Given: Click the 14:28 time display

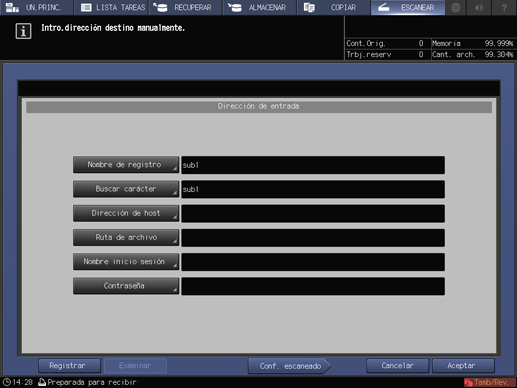Looking at the screenshot, I should pyautogui.click(x=23, y=382).
